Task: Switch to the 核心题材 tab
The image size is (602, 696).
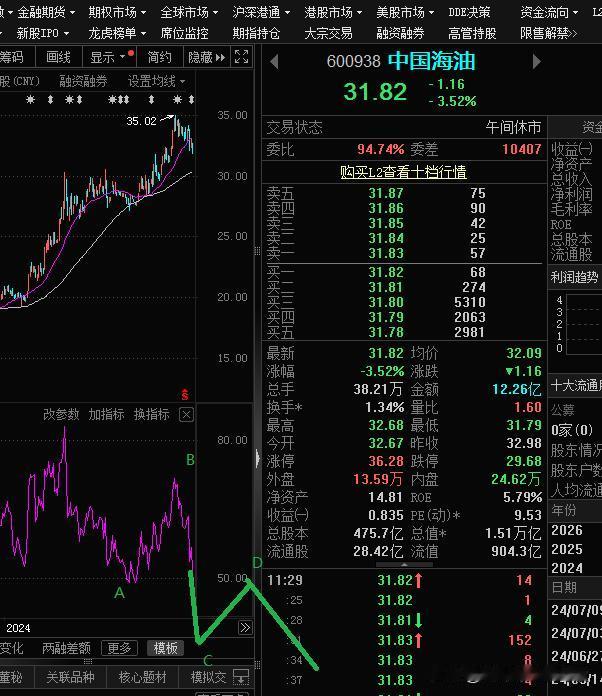Action: pyautogui.click(x=142, y=677)
